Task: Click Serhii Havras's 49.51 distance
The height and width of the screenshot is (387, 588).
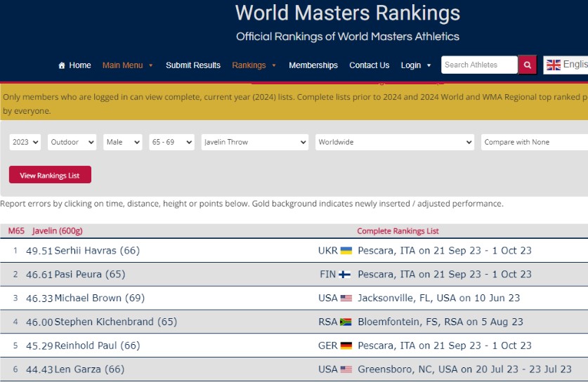Action: (x=39, y=251)
